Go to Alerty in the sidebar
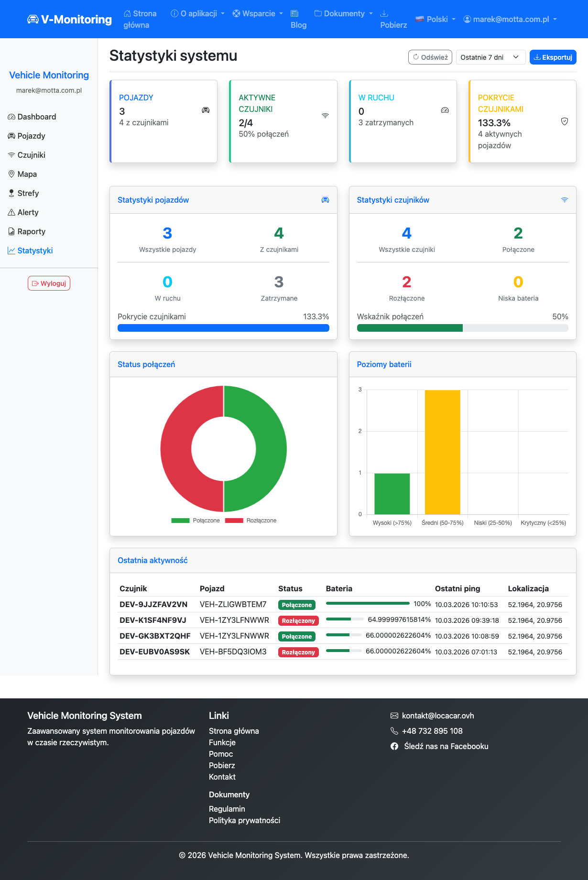Image resolution: width=588 pixels, height=880 pixels. pos(28,212)
